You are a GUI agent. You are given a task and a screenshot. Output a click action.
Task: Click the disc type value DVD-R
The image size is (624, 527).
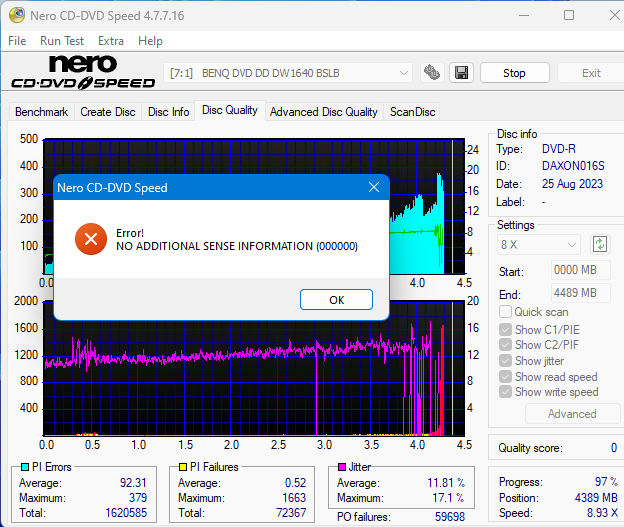(559, 149)
